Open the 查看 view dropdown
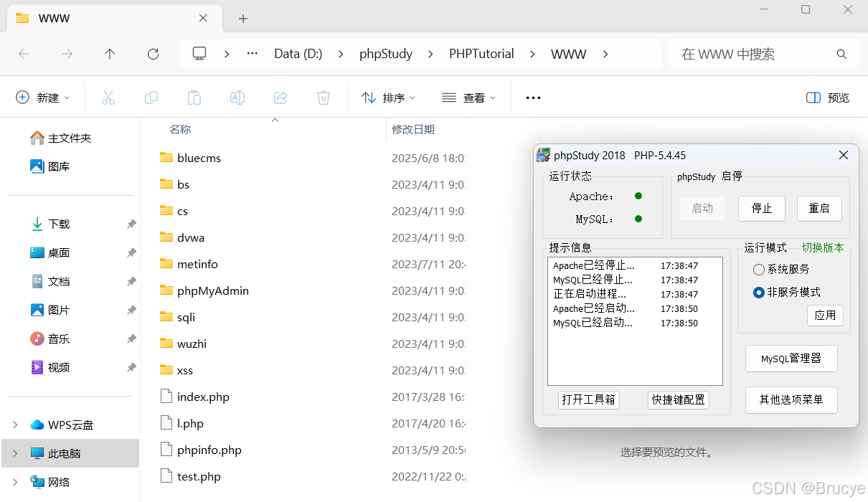This screenshot has width=868, height=502. [x=468, y=98]
